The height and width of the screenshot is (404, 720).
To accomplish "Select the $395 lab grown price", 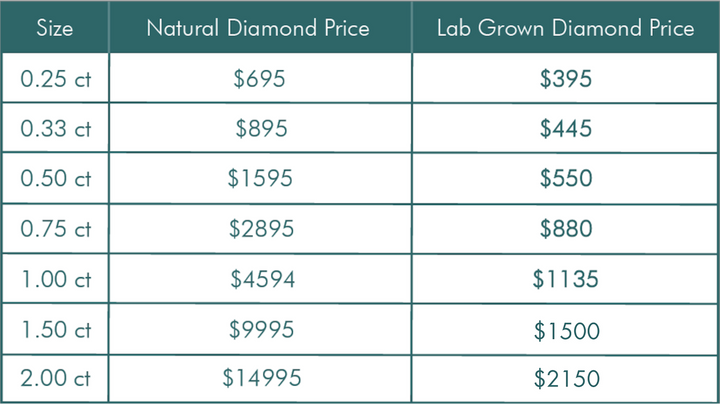I will click(566, 79).
